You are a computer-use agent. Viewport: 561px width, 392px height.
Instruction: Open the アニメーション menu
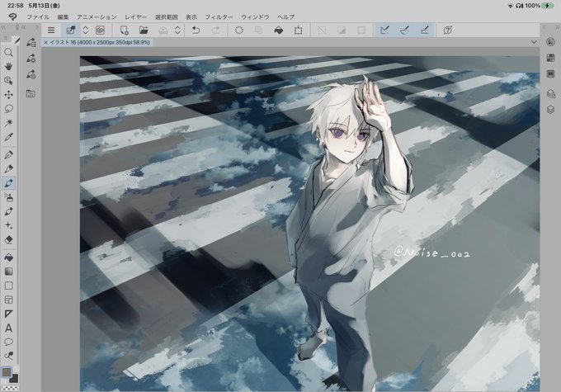97,17
